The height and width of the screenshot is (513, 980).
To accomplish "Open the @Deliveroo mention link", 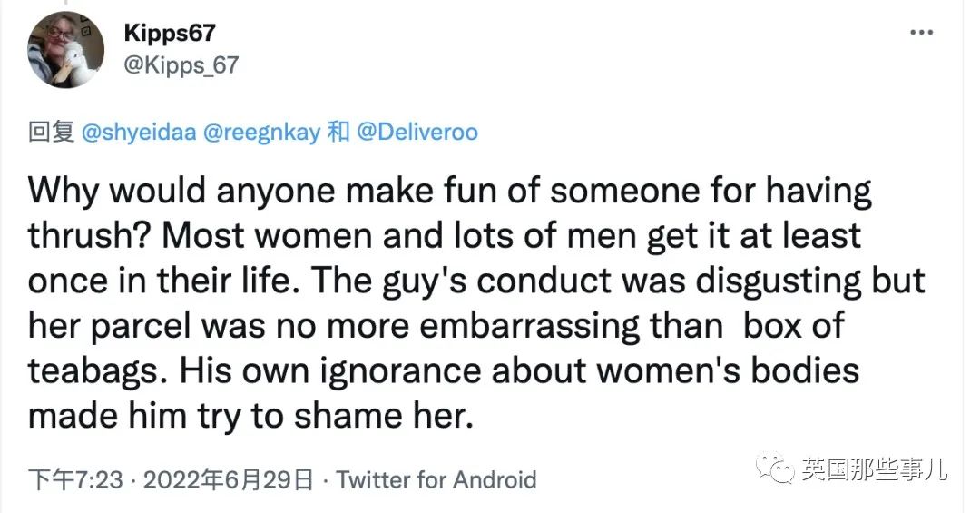I will [x=417, y=133].
